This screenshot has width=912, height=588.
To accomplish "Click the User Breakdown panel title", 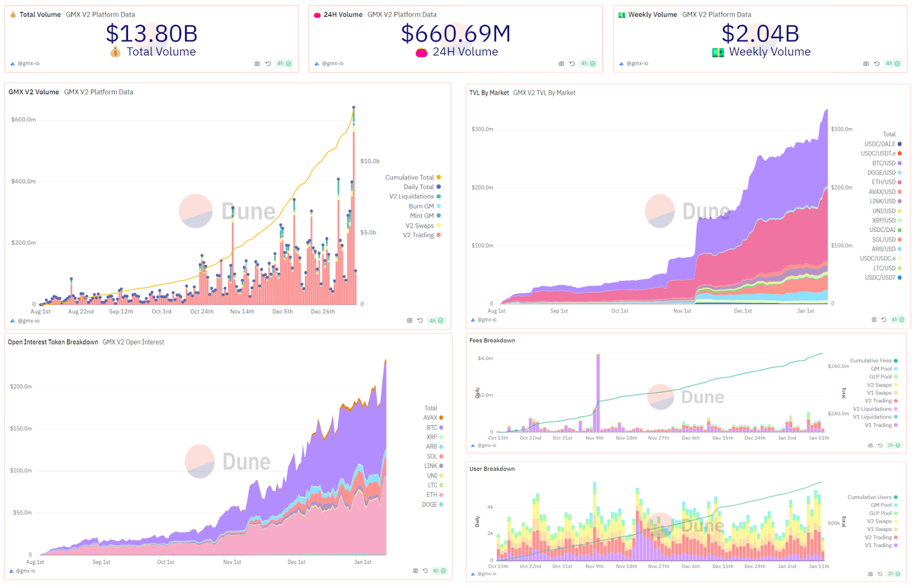I will coord(492,469).
